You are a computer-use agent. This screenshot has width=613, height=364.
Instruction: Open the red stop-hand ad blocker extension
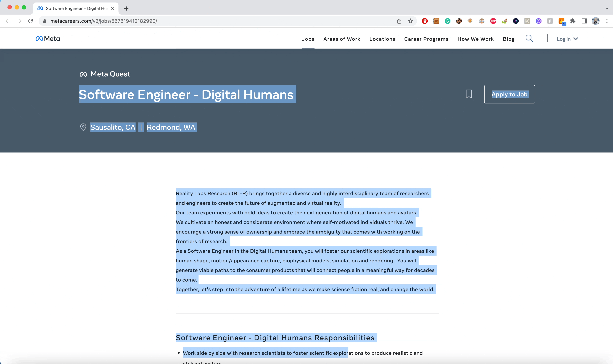pos(425,21)
